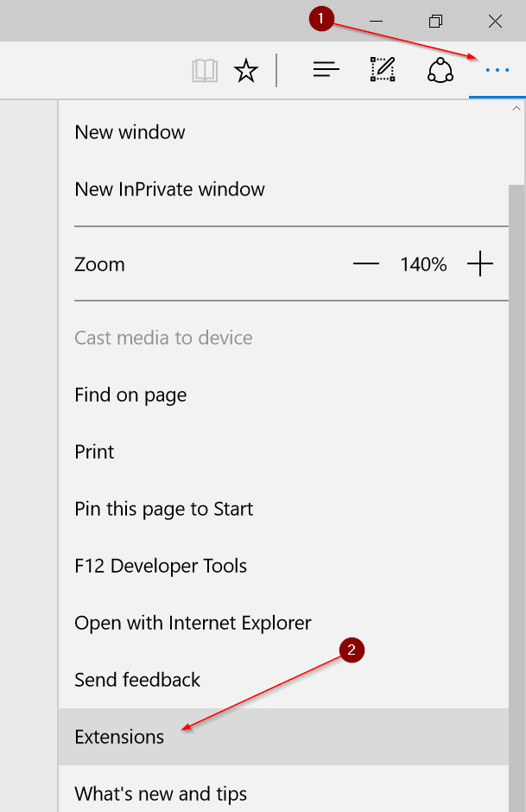
Task: Open the Extensions menu entry
Action: click(x=119, y=737)
